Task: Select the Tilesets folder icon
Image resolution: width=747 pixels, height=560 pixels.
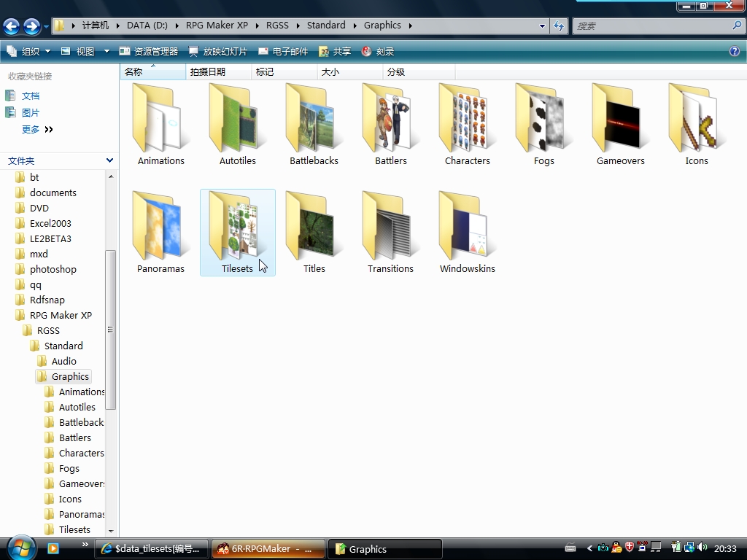Action: tap(237, 227)
